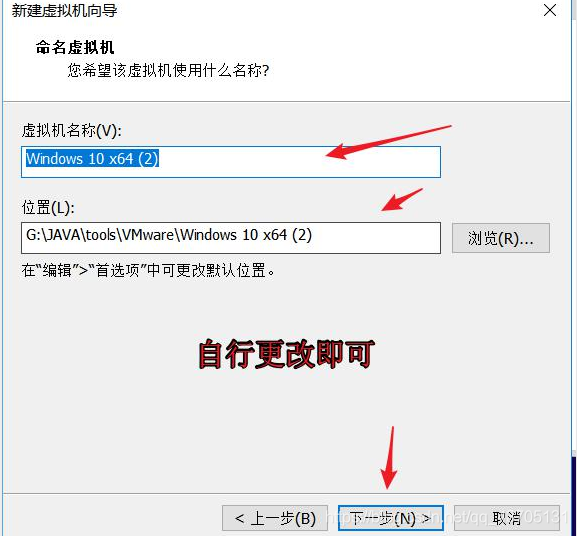Click the highlighted Windows 10 x64 (2) text

click(92, 159)
